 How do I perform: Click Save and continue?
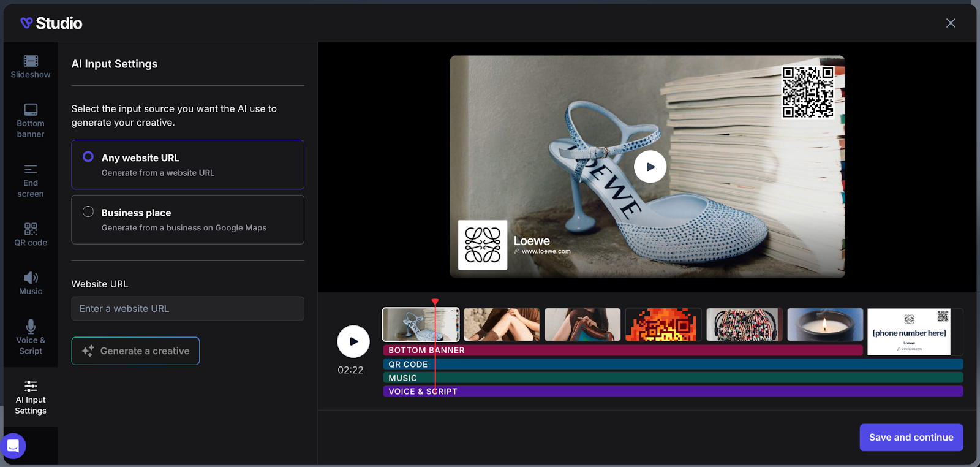(x=911, y=438)
